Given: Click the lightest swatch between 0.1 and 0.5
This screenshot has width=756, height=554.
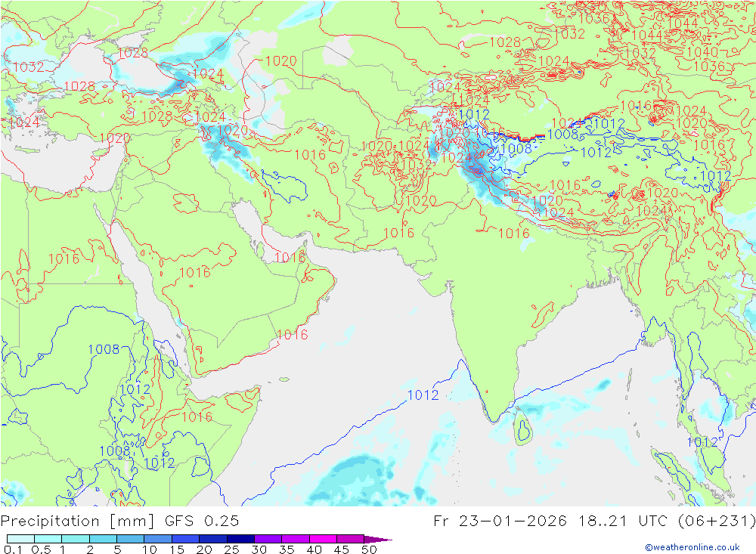Looking at the screenshot, I should pos(20,539).
